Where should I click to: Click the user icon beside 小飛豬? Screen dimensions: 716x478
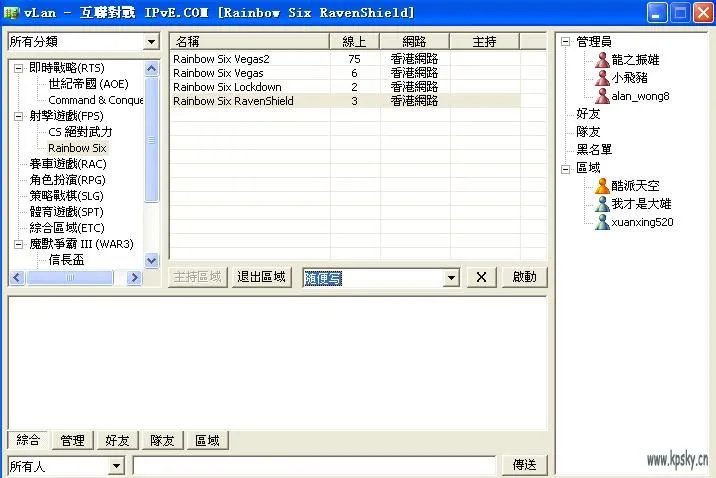(602, 78)
